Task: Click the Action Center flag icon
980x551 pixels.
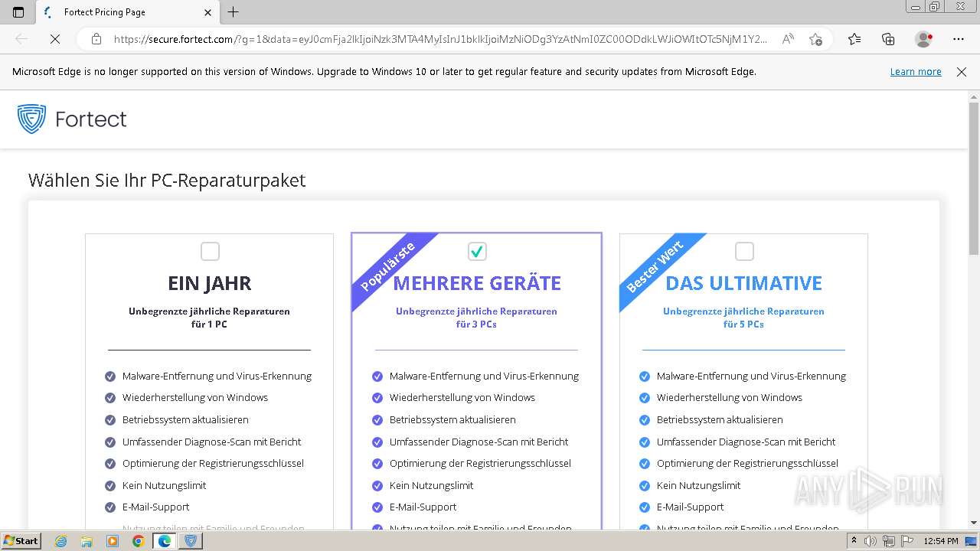Action: coord(907,541)
